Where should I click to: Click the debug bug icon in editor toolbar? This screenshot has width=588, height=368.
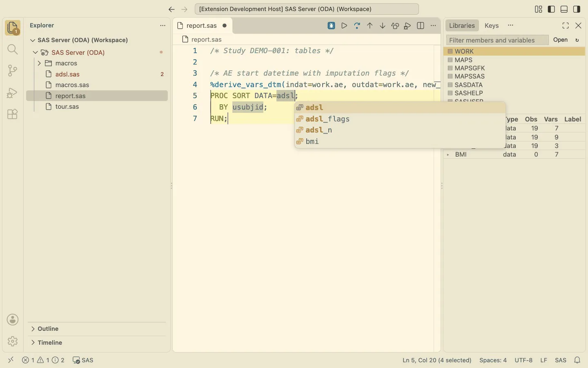pyautogui.click(x=332, y=26)
